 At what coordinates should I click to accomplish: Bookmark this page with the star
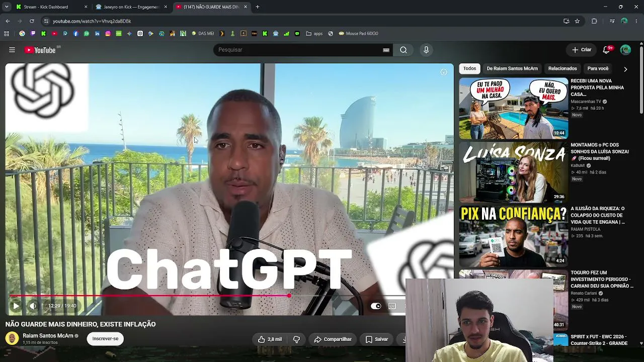point(577,21)
